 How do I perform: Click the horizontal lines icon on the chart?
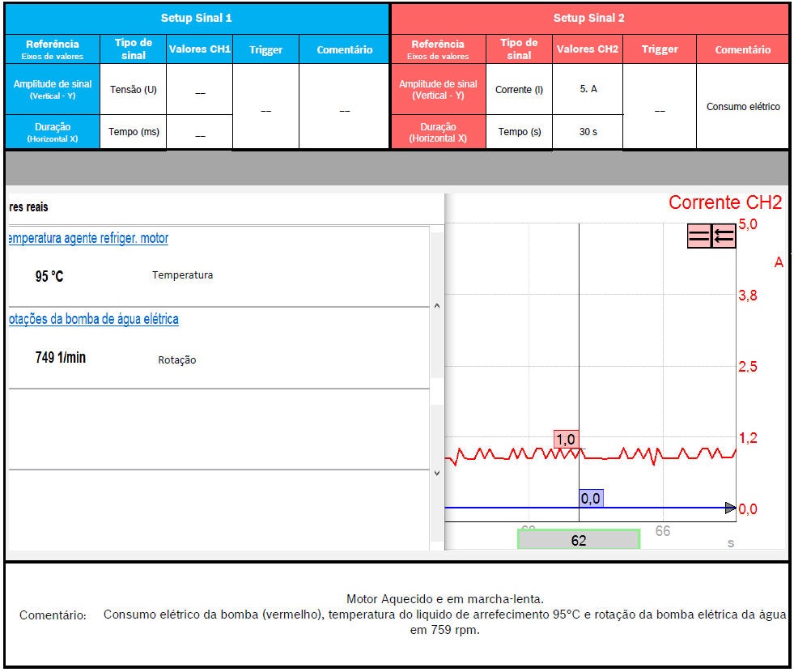pos(699,236)
